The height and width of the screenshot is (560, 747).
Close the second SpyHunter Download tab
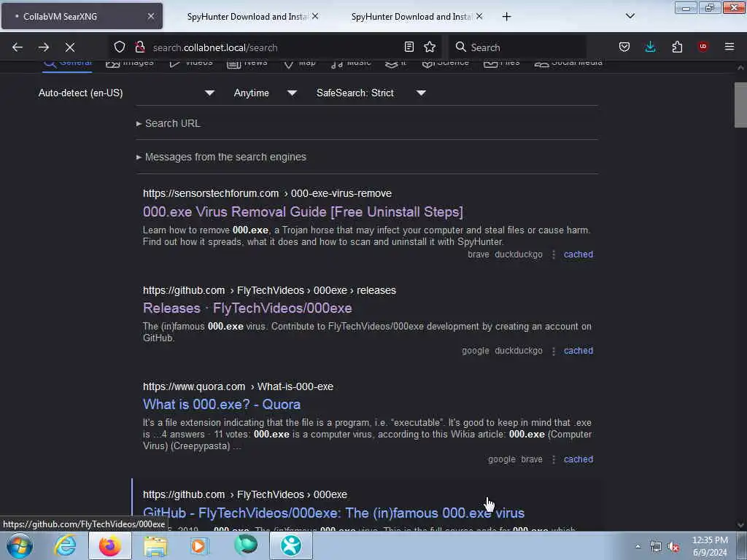pos(479,16)
